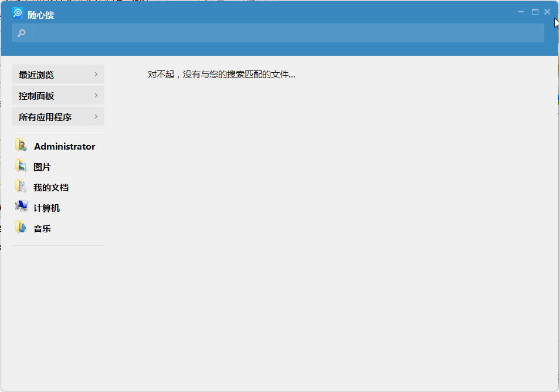Open the 图片 link
559x392 pixels.
42,167
